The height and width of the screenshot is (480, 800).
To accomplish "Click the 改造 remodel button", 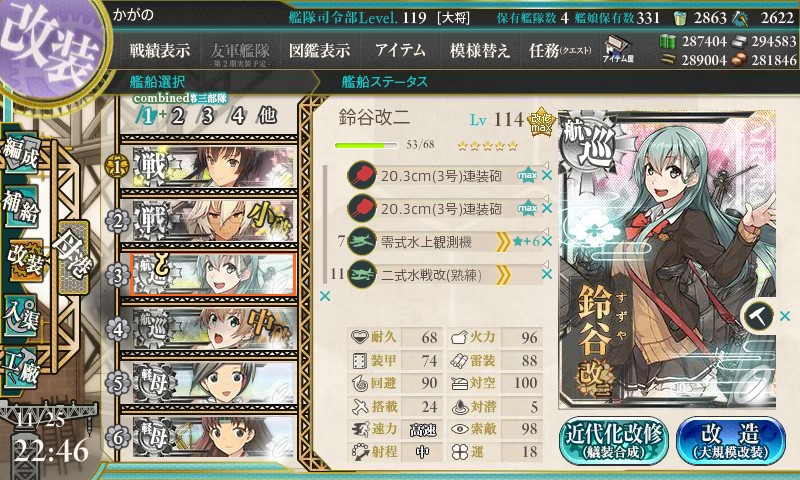I will 731,440.
